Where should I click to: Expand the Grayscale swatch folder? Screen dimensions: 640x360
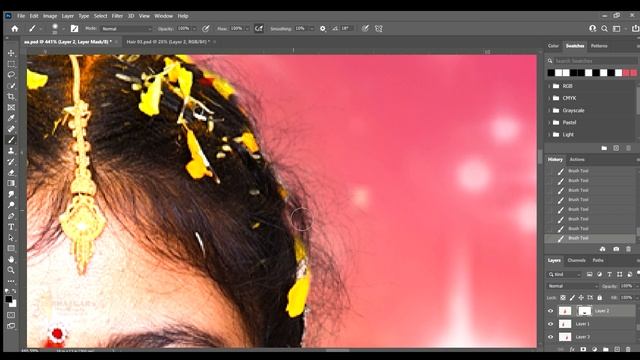[x=549, y=110]
